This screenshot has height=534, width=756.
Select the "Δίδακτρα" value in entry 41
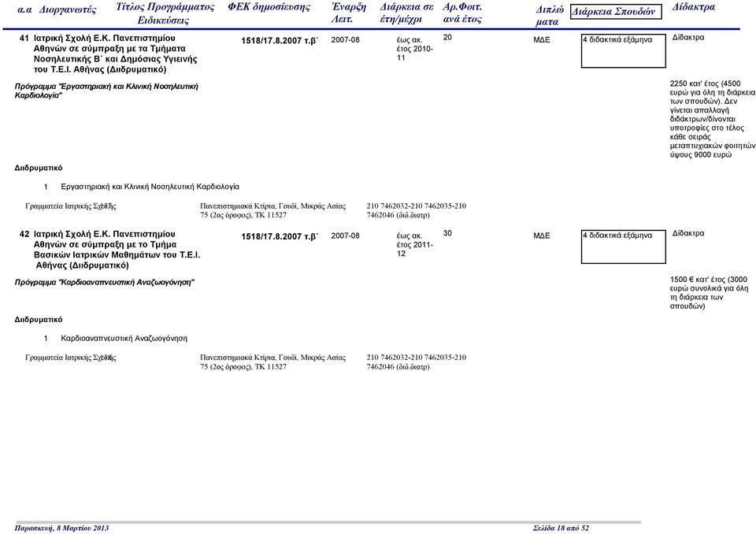[688, 38]
